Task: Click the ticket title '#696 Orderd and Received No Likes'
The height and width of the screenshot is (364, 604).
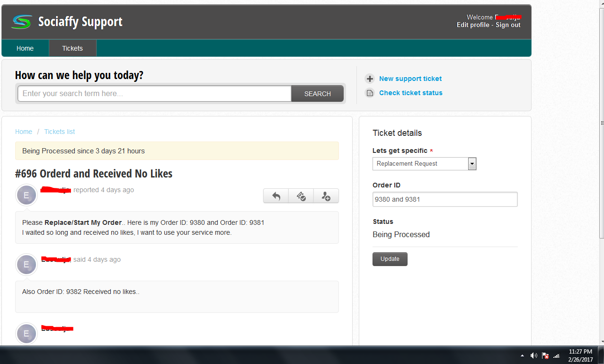Action: pos(94,174)
